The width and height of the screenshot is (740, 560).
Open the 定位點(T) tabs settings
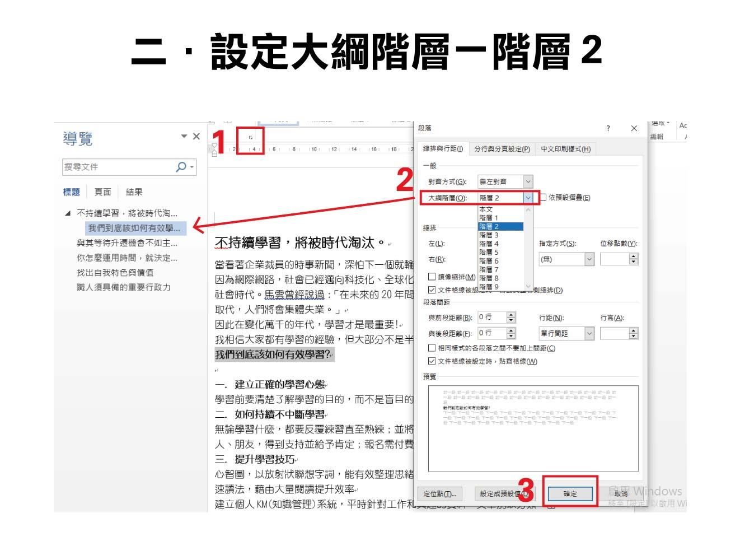440,493
